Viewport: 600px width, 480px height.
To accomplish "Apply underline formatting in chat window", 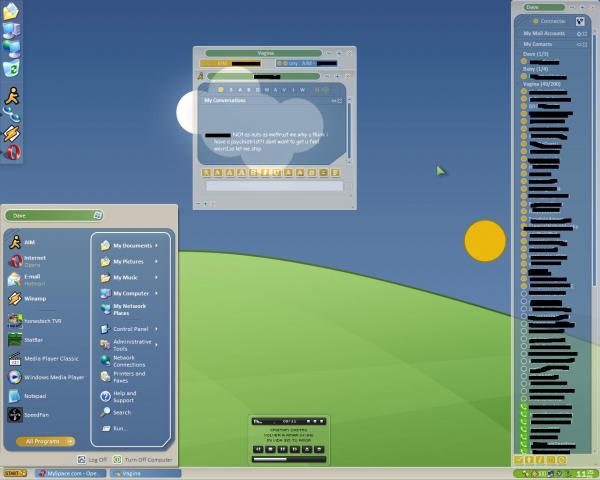I will point(276,173).
